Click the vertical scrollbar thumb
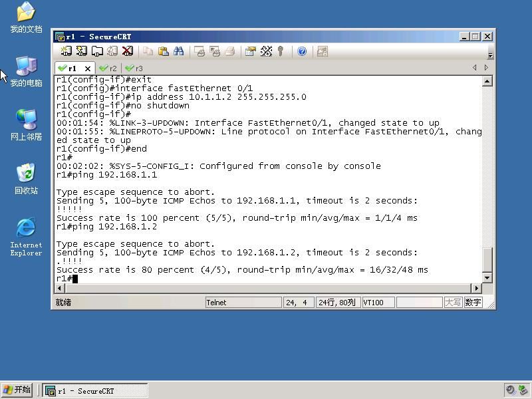Image resolution: width=532 pixels, height=399 pixels. (x=487, y=260)
